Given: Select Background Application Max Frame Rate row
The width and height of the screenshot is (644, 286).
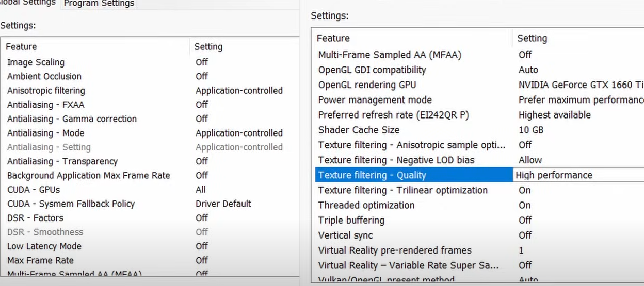Looking at the screenshot, I should click(88, 176).
